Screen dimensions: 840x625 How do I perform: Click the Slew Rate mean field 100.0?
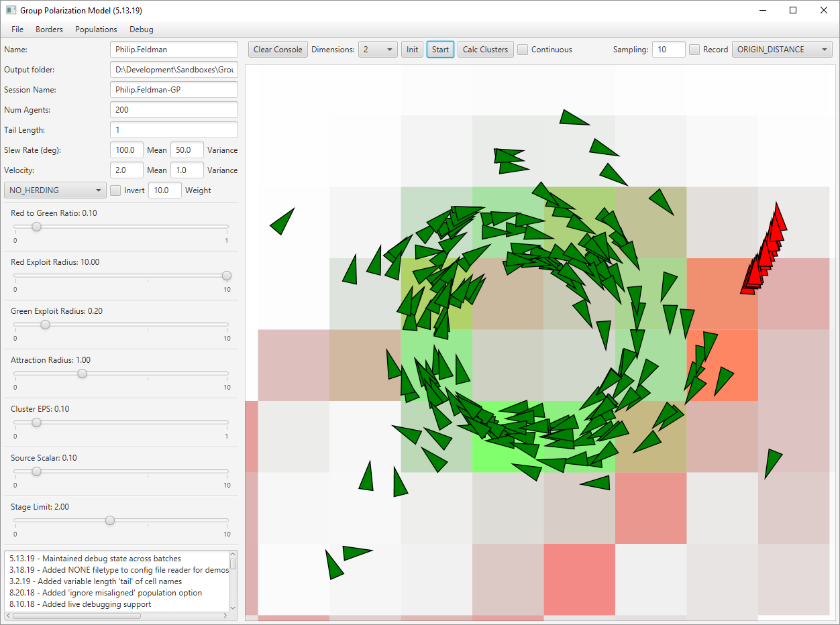coord(127,150)
